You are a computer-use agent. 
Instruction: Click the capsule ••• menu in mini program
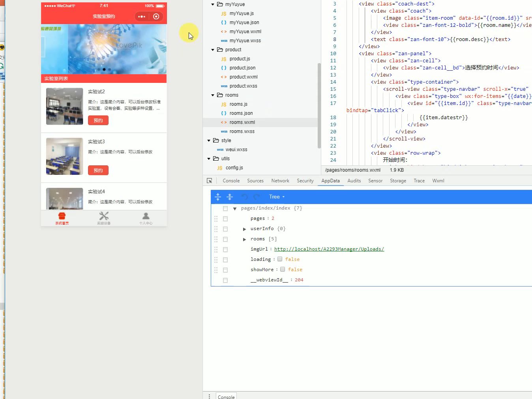(x=141, y=17)
